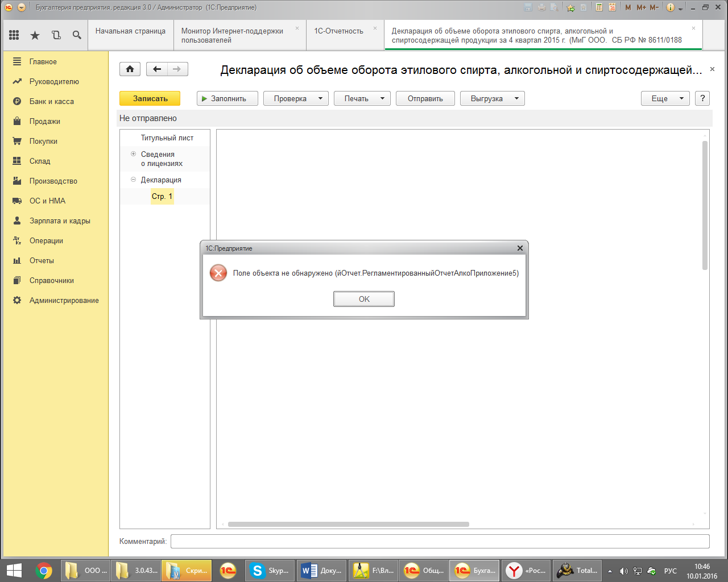728x582 pixels.
Task: Go to the home page via house icon
Action: 130,69
